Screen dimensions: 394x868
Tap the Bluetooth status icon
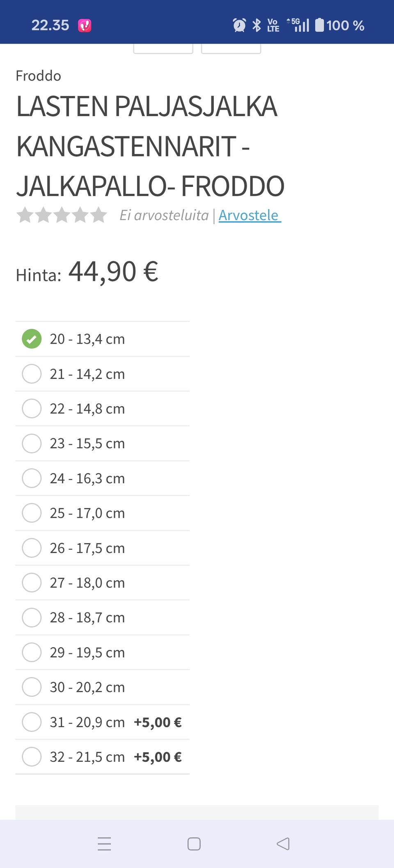[x=257, y=25]
